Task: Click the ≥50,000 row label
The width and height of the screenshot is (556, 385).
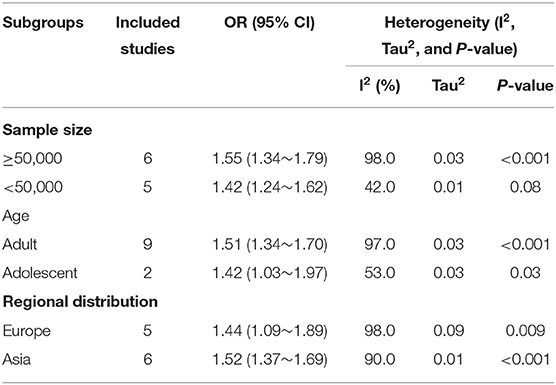Action: (x=32, y=158)
